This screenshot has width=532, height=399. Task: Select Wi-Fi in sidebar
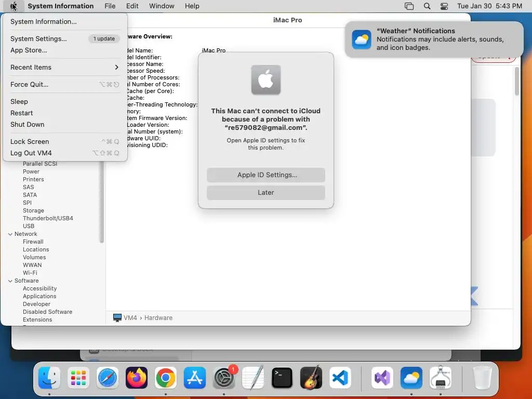point(30,273)
